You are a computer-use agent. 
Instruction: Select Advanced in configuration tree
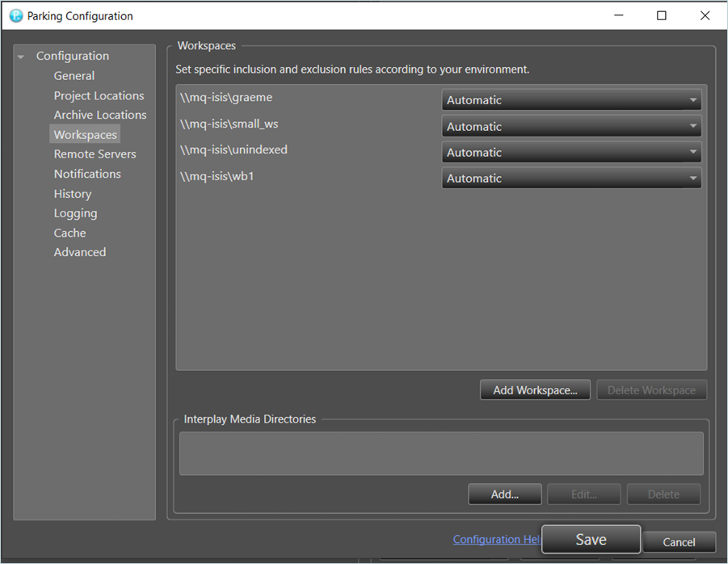coord(80,252)
